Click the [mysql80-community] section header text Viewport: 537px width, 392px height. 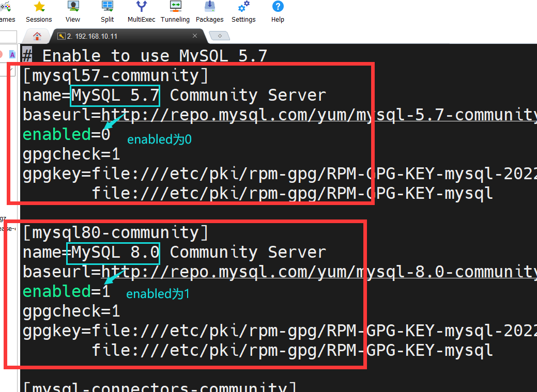115,232
